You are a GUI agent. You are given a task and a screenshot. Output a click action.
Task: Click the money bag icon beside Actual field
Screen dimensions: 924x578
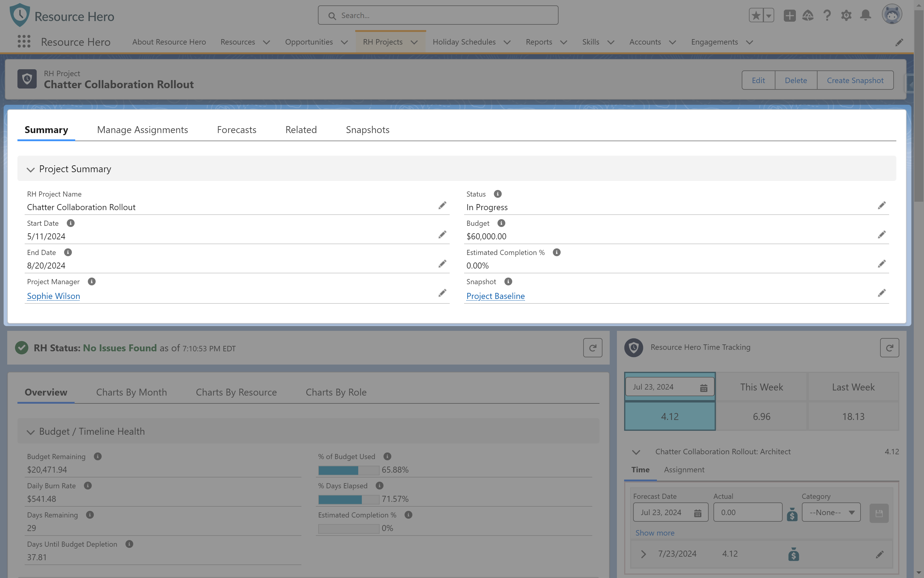click(x=792, y=514)
